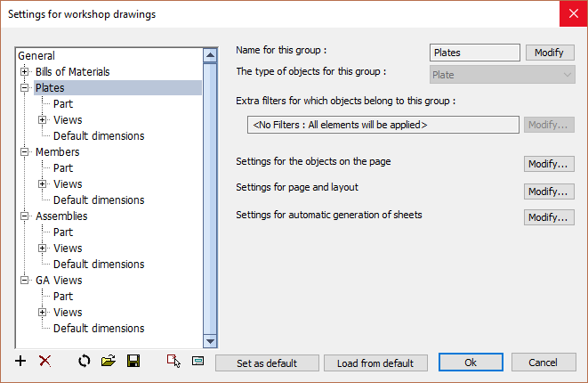Image resolution: width=588 pixels, height=383 pixels.
Task: Close the Settings for workshop drawings dialog
Action: pyautogui.click(x=574, y=14)
